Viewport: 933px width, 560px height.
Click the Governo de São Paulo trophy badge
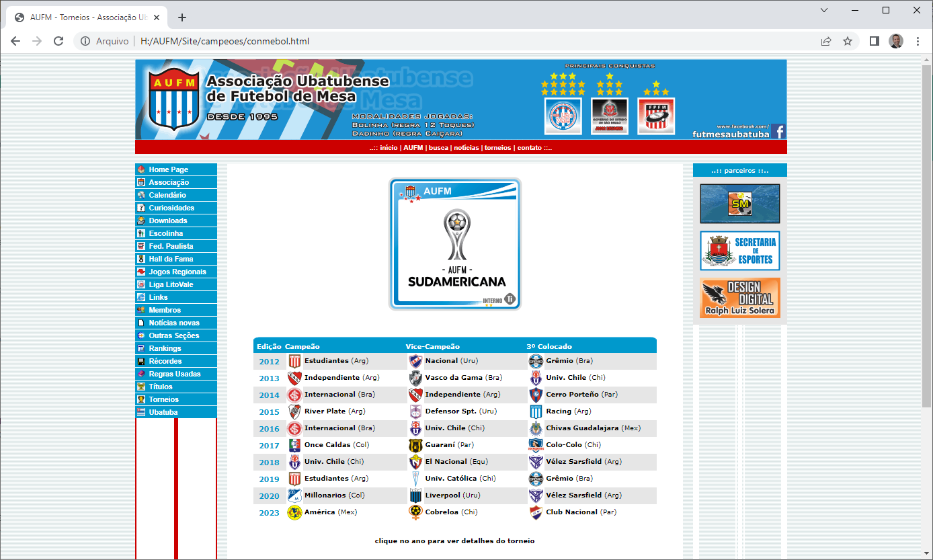pyautogui.click(x=610, y=116)
